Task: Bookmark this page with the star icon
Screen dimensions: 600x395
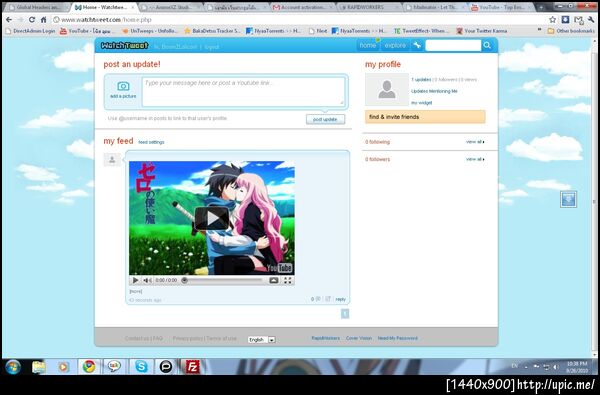Action: coord(553,20)
